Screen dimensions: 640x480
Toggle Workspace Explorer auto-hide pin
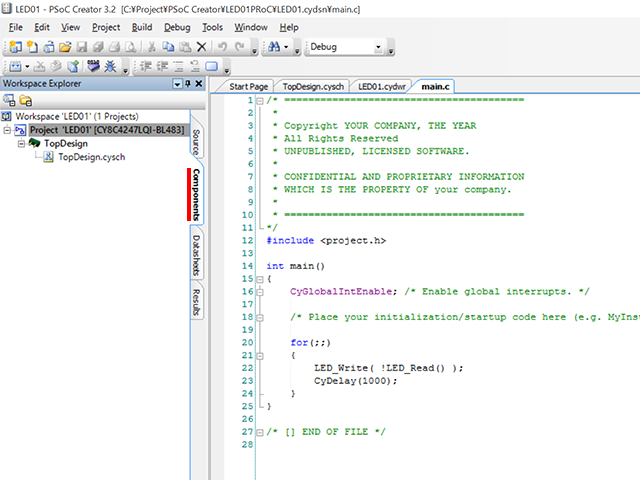[188, 84]
